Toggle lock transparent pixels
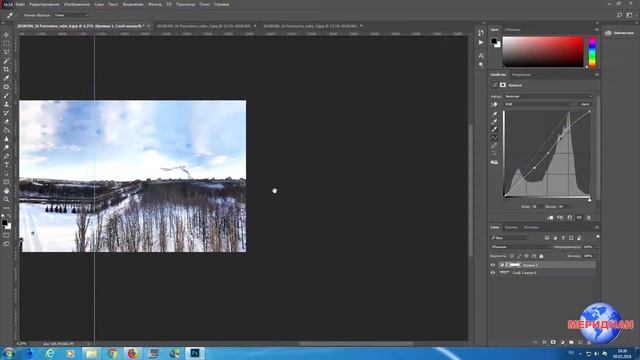This screenshot has width=640, height=360. [512, 256]
